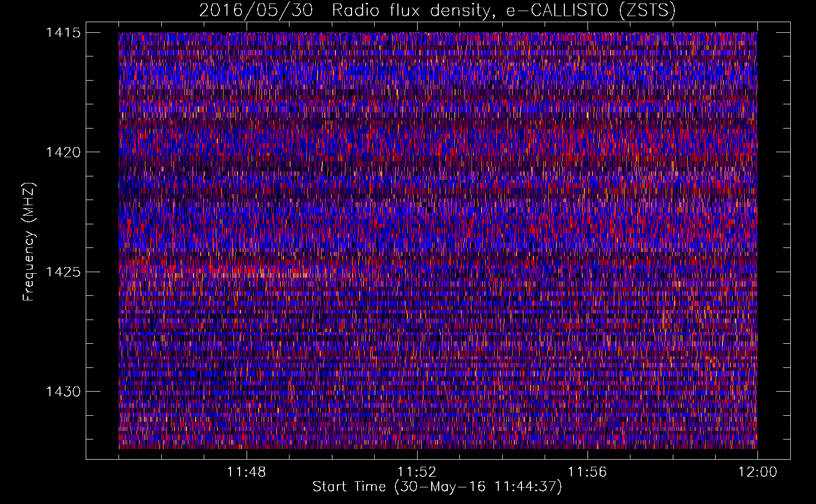
Task: Select the 1430 frequency axis label
Action: [63, 392]
